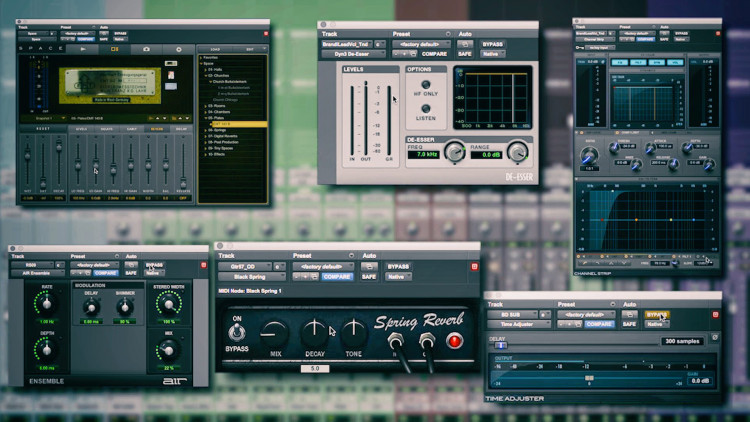The image size is (750, 422).
Task: Click SAFE in the Time Adjuster window
Action: 629,324
